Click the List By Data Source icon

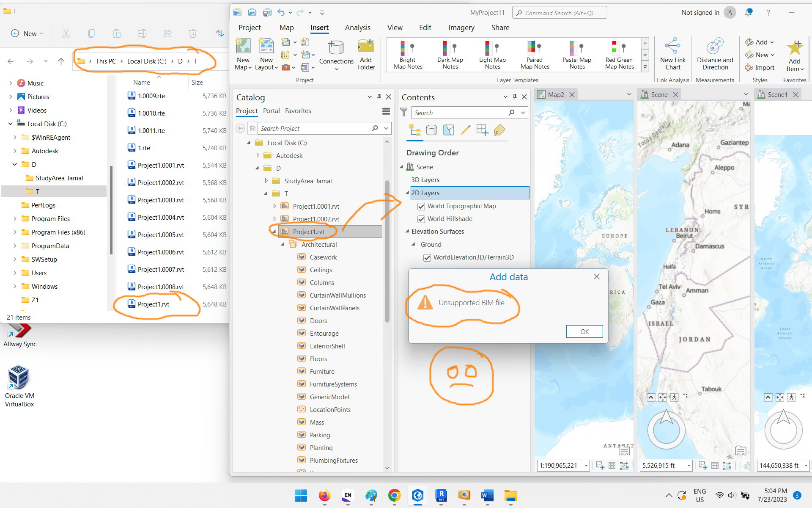(x=431, y=130)
